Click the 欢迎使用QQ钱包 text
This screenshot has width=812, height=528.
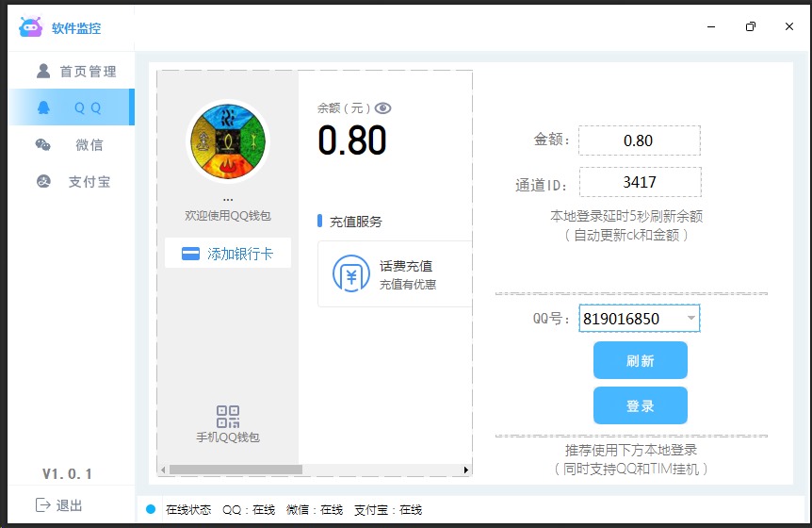(228, 216)
